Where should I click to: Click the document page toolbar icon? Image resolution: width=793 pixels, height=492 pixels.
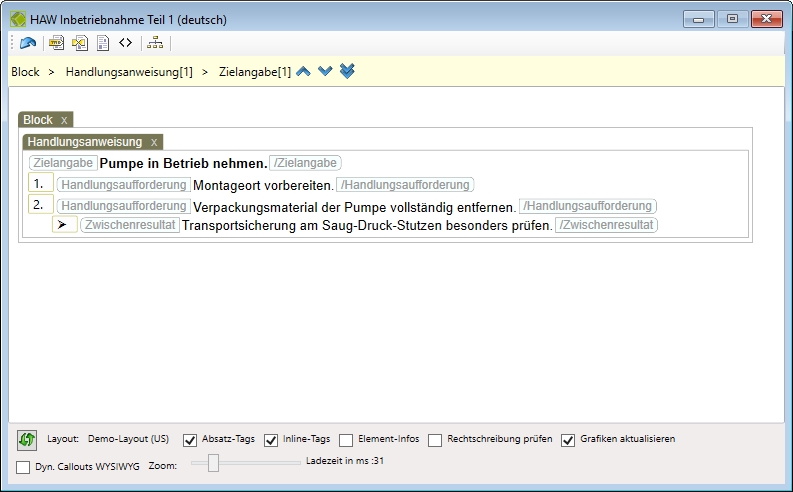[x=102, y=43]
